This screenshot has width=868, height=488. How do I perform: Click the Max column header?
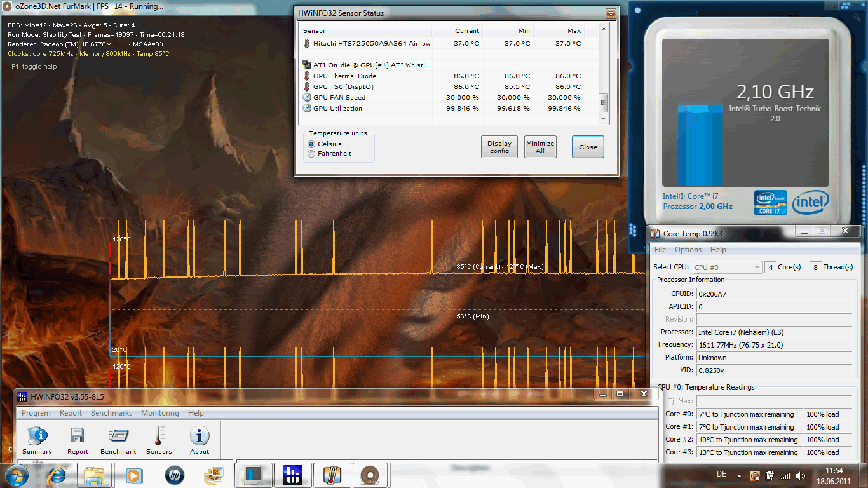point(559,30)
